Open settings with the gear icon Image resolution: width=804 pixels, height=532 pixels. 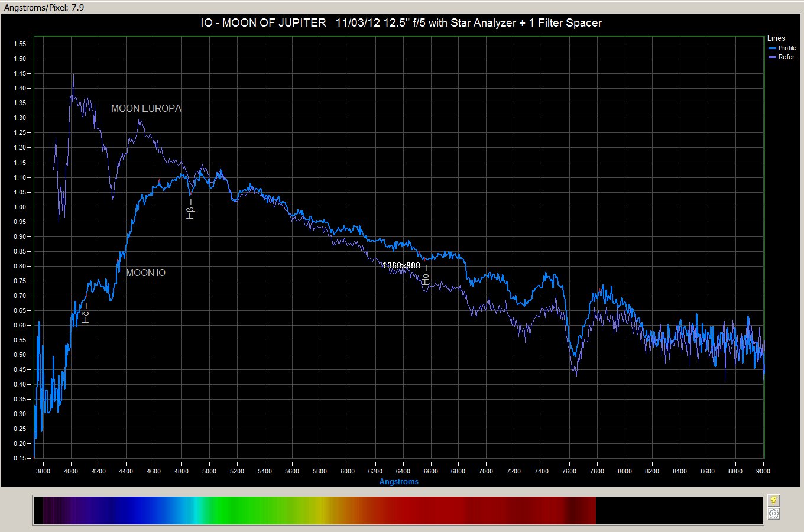pyautogui.click(x=773, y=514)
